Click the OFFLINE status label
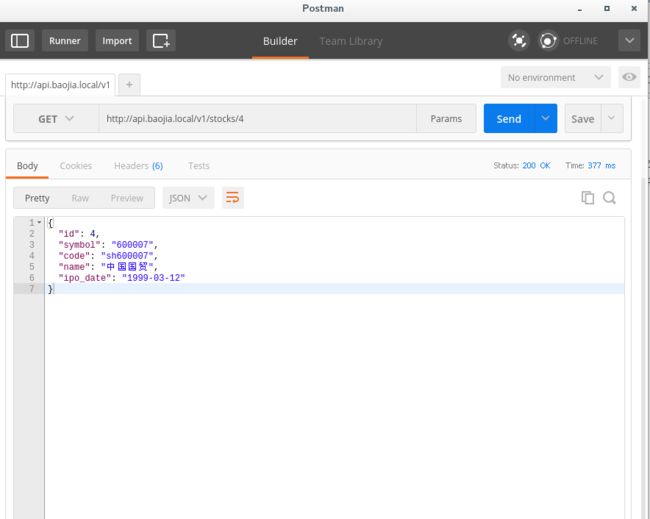 click(x=580, y=41)
